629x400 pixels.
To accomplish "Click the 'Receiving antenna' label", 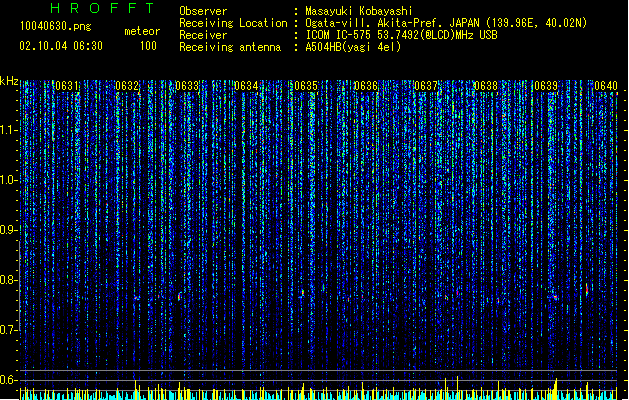I will coord(230,47).
